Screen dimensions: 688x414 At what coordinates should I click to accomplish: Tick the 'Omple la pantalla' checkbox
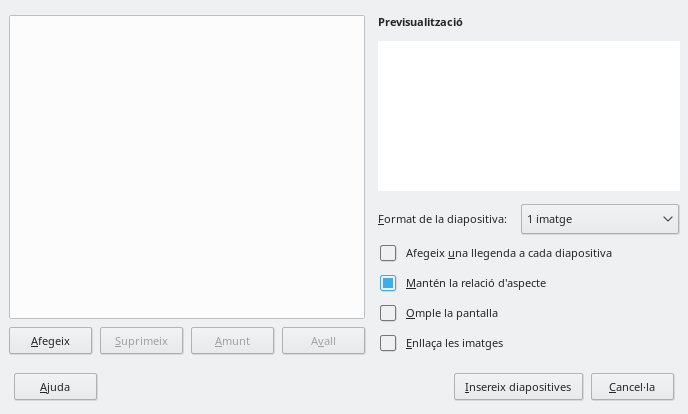pyautogui.click(x=388, y=313)
